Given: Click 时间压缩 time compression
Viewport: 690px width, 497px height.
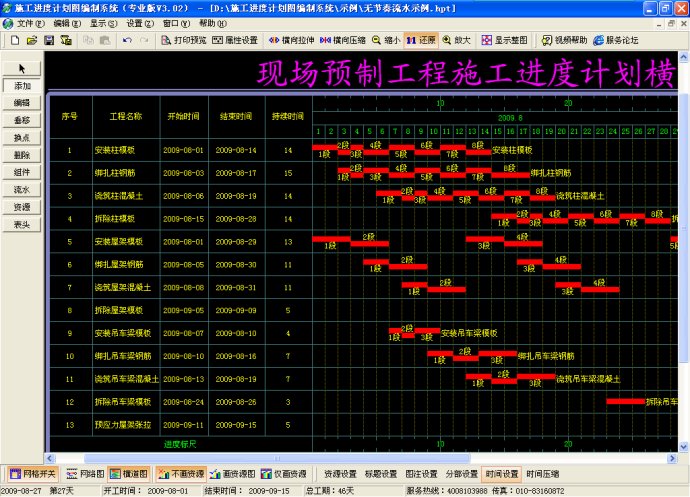Looking at the screenshot, I should click(543, 474).
